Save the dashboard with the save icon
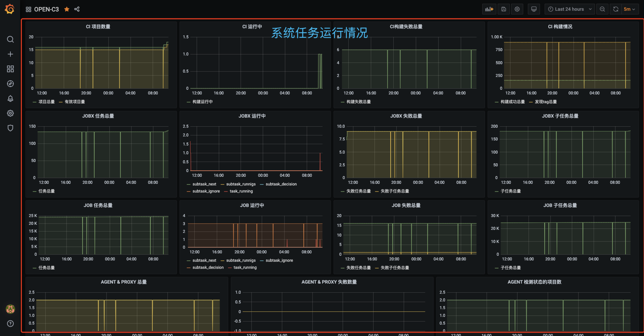Screen dimensions: 644x336 click(x=504, y=9)
